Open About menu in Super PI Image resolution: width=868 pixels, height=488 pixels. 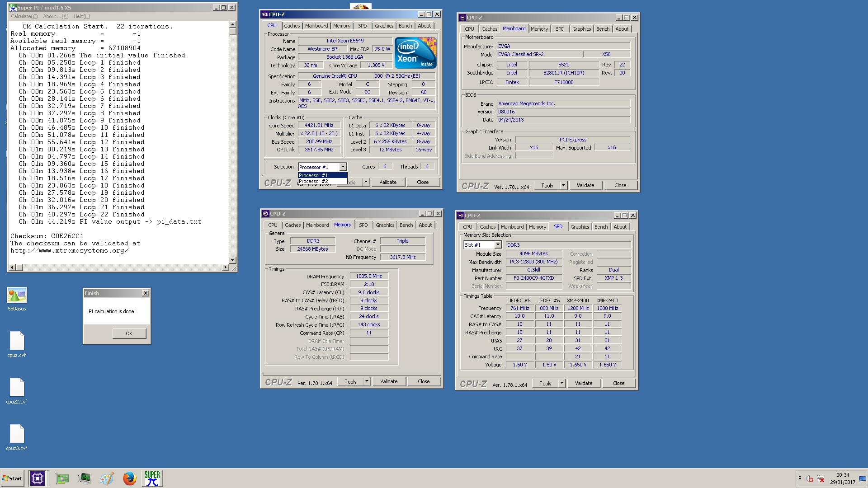(56, 16)
